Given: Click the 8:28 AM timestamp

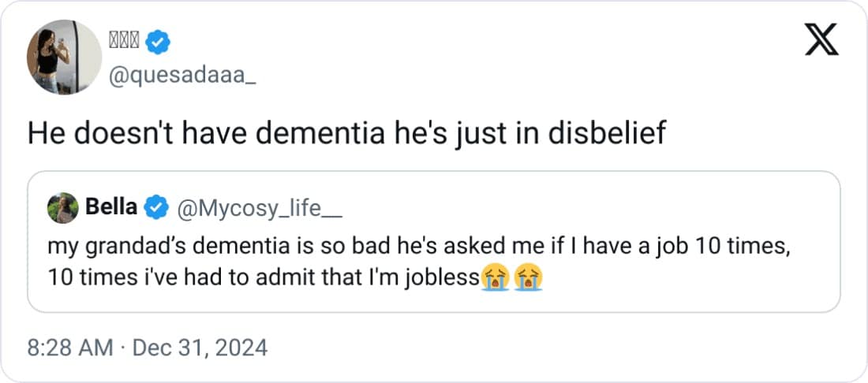Looking at the screenshot, I should point(70,347).
